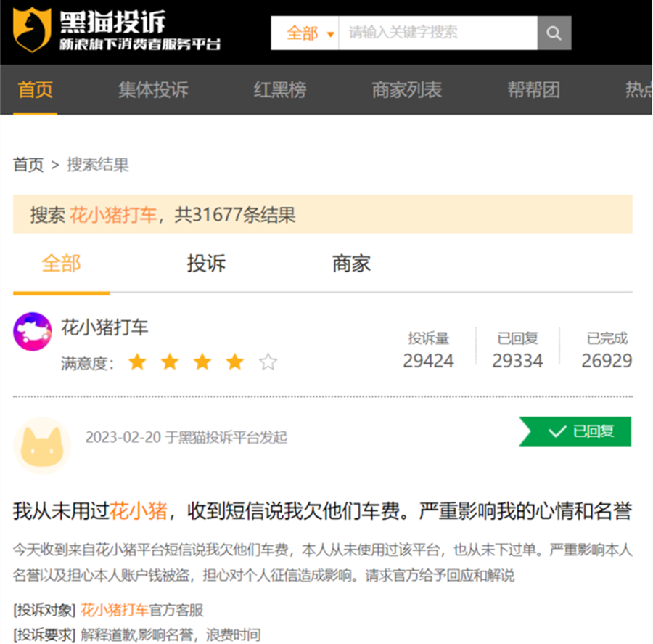Switch to the 投诉 results tab

pyautogui.click(x=206, y=264)
